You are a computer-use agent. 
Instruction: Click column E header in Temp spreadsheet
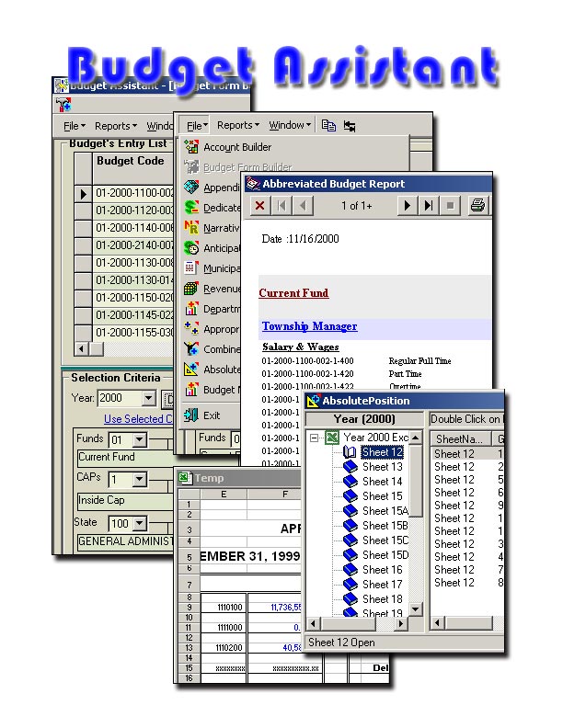tap(224, 495)
